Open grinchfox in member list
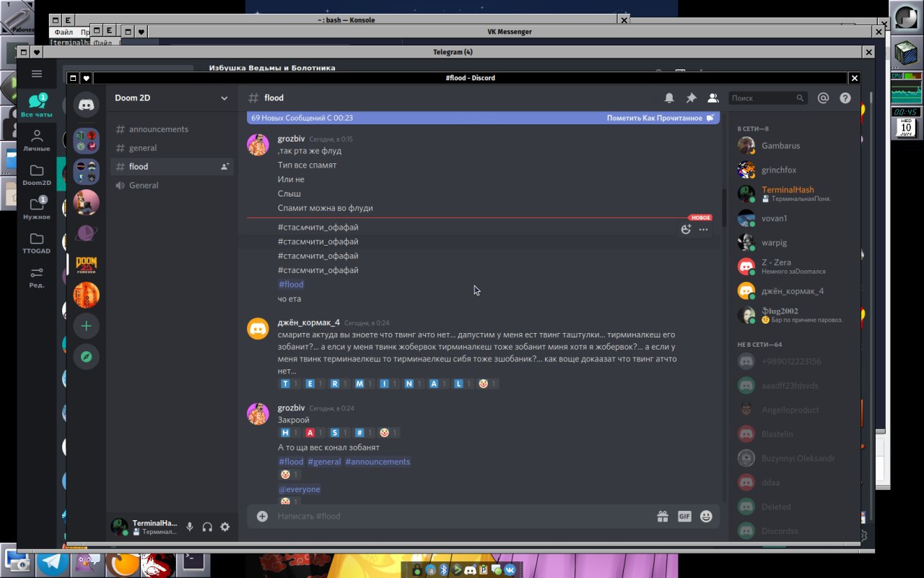 point(793,171)
